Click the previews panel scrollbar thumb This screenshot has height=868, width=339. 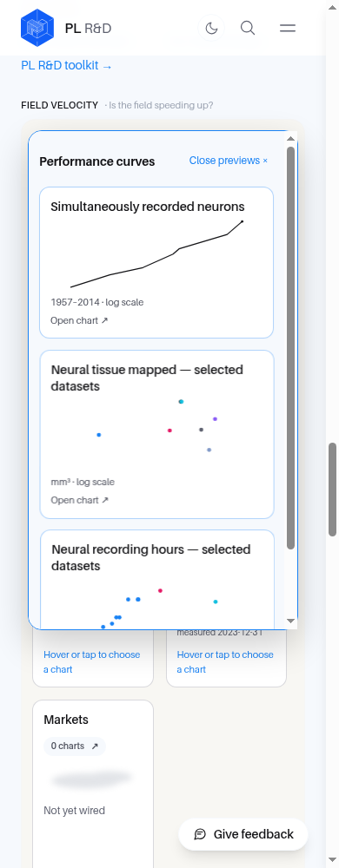click(291, 348)
